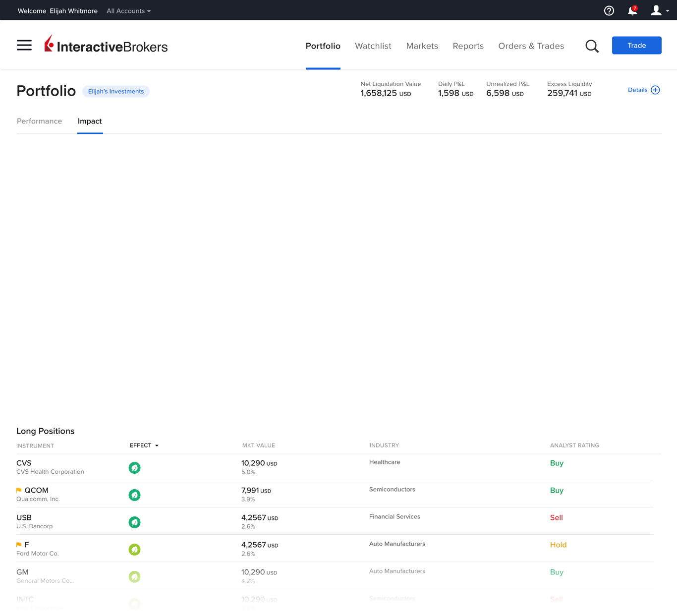Viewport: 677px width, 616px height.
Task: Expand the profile menu chevron
Action: point(667,11)
